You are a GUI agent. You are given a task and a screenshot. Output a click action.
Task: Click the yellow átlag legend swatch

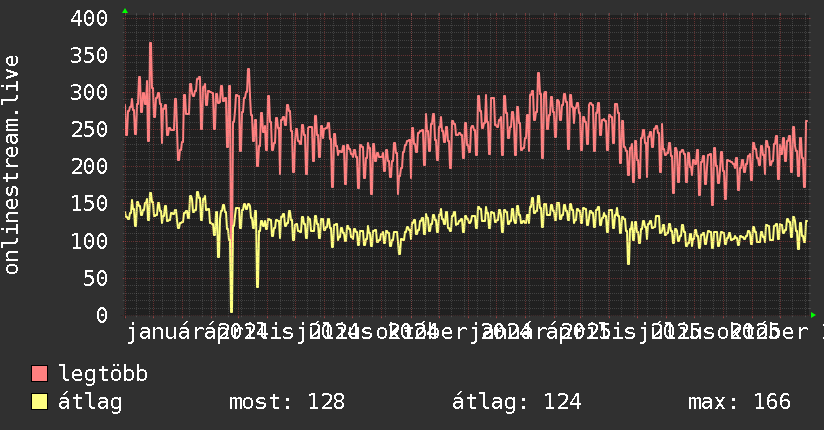39,402
